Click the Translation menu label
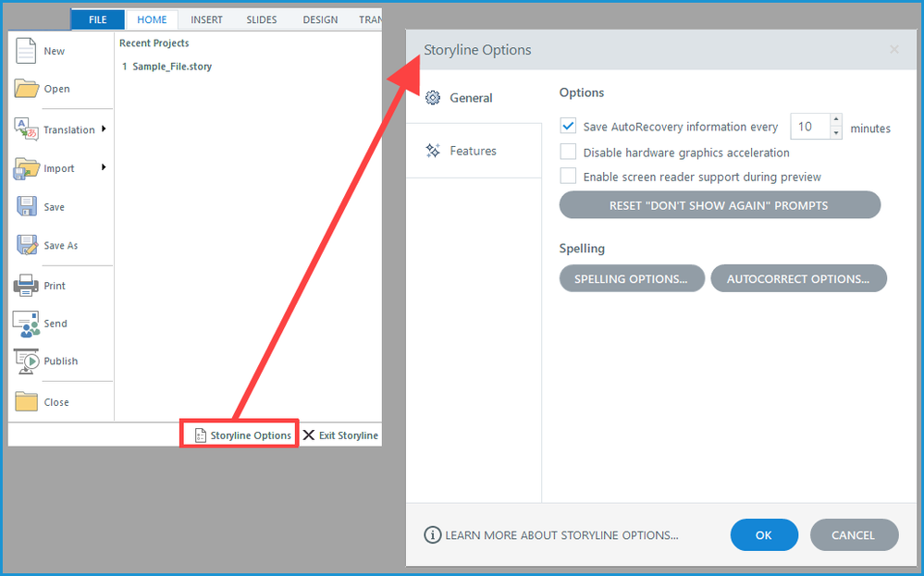This screenshot has height=576, width=924. point(69,129)
